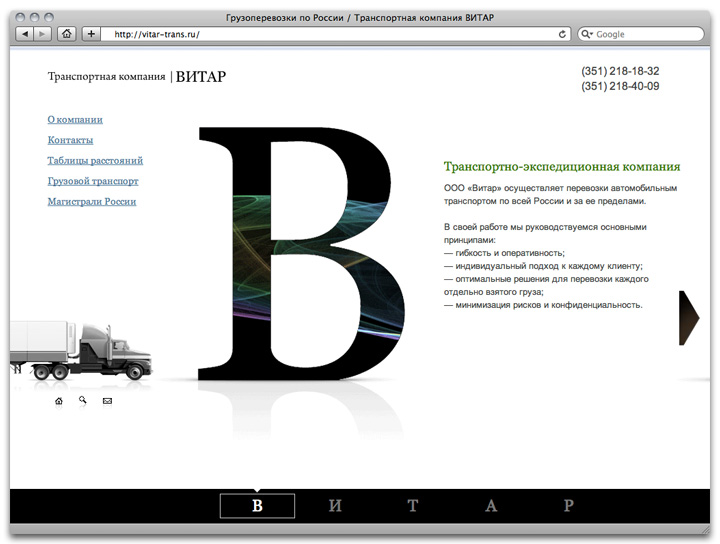Add bookmark with the plus button
The image size is (720, 544).
click(91, 34)
